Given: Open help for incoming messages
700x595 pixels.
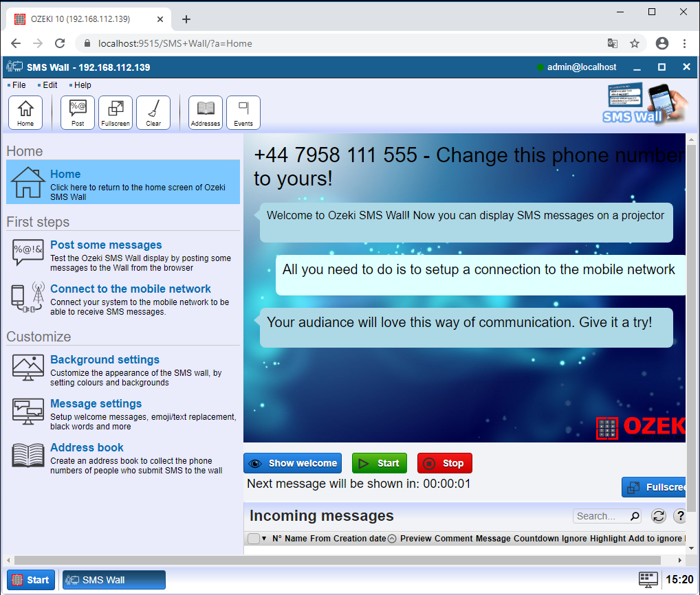Looking at the screenshot, I should [x=679, y=516].
